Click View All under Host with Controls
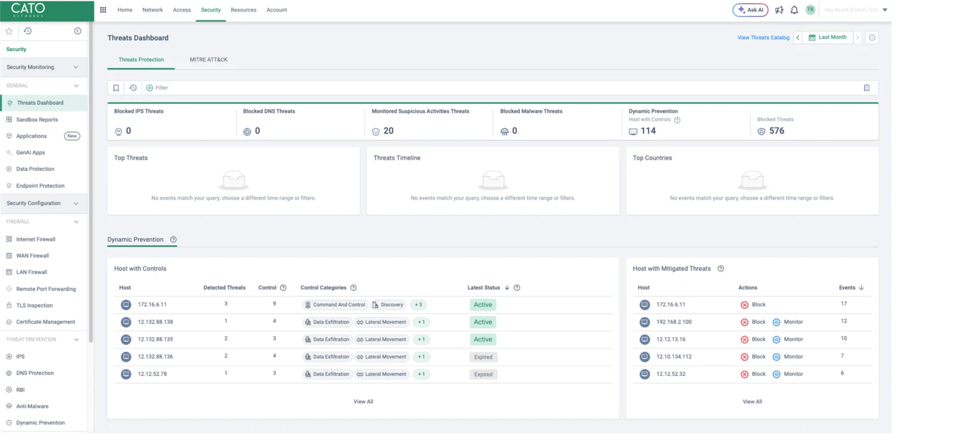Screen dimensions: 980x434 (x=364, y=401)
